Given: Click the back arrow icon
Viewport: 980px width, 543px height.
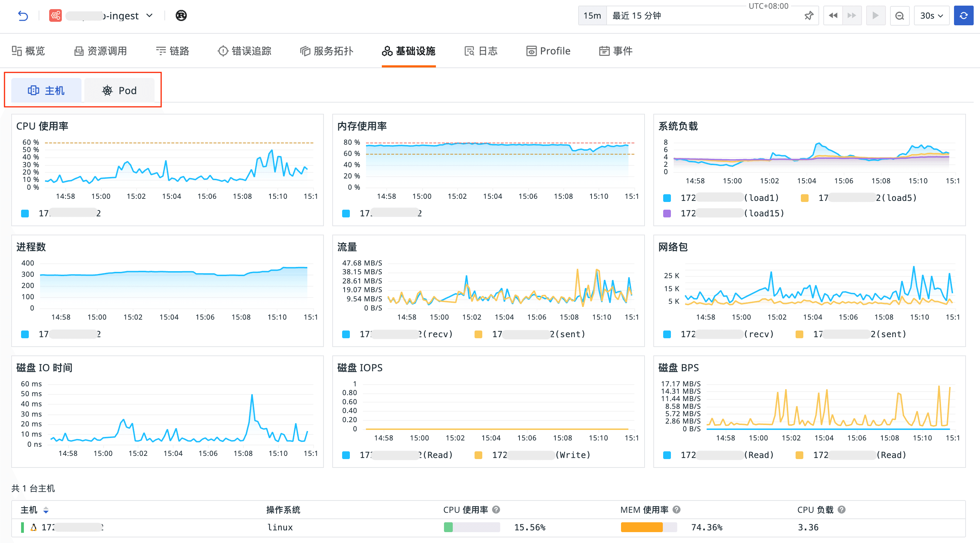Looking at the screenshot, I should point(23,15).
